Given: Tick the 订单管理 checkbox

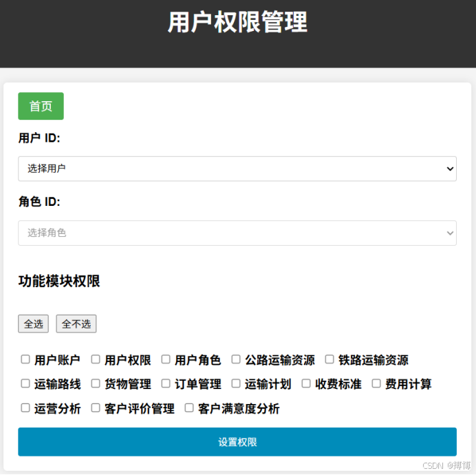Looking at the screenshot, I should (x=166, y=383).
